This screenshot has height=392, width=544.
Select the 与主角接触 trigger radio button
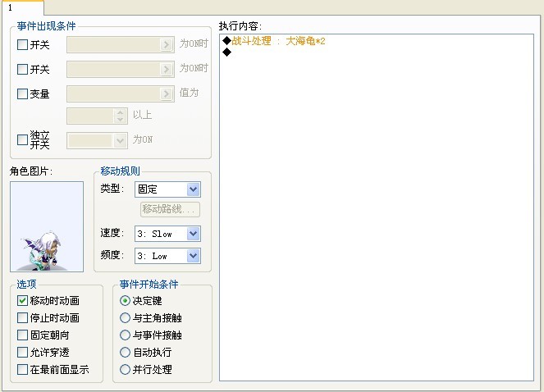[125, 317]
